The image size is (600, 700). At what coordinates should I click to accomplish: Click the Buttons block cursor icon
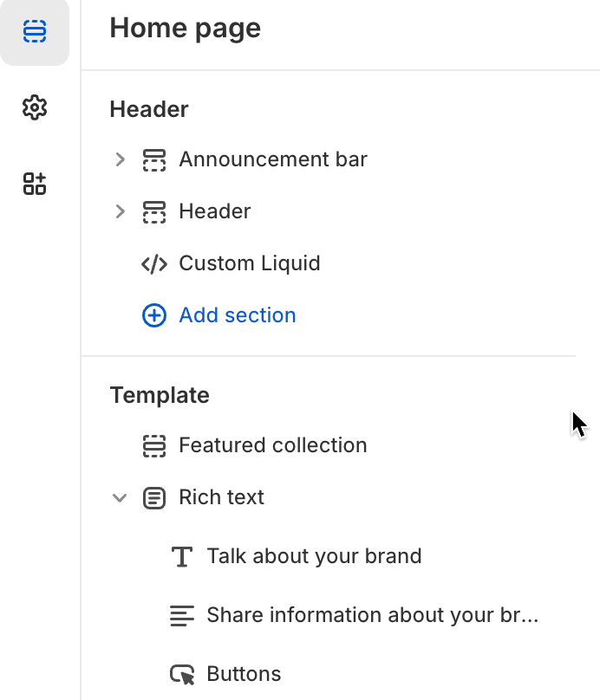pyautogui.click(x=182, y=675)
